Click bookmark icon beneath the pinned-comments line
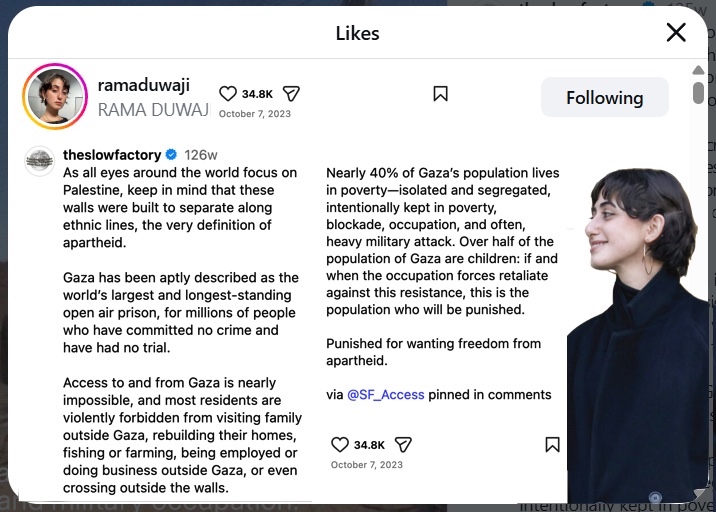716x512 pixels. click(x=552, y=445)
